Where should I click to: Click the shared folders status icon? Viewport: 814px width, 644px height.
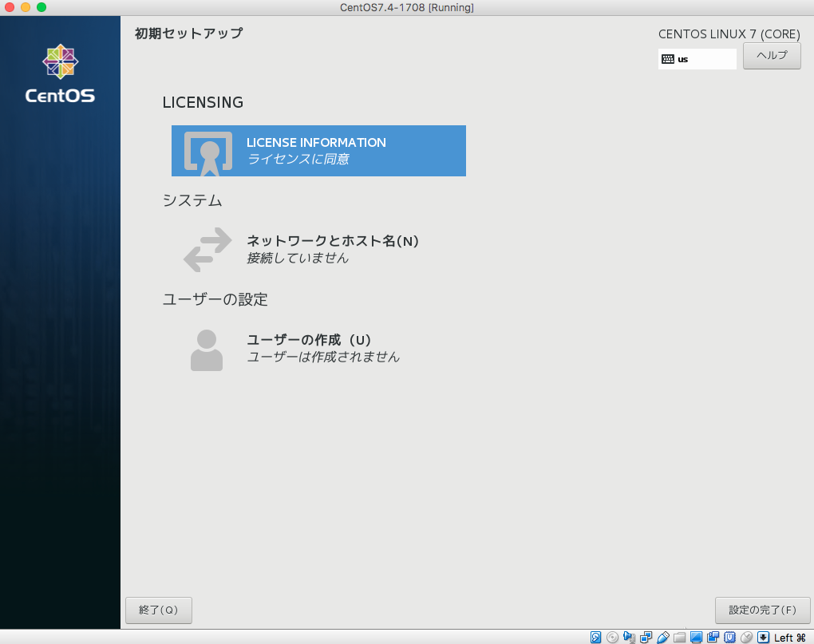pyautogui.click(x=679, y=638)
